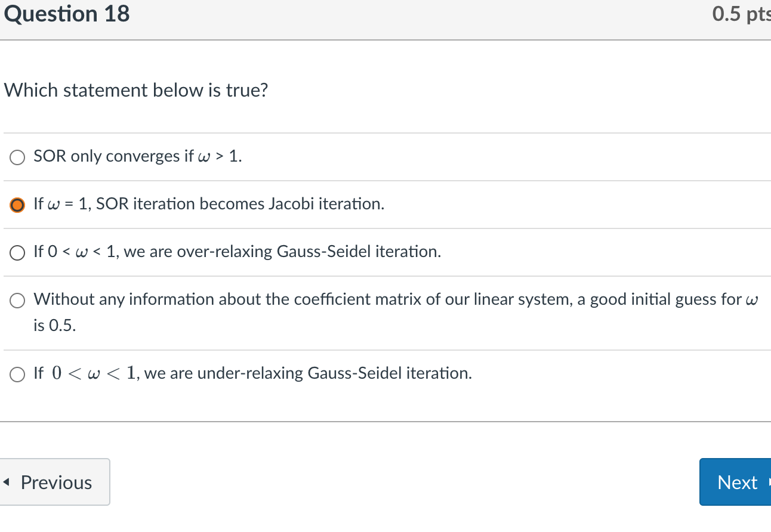Click text of the over-relaxing answer choice
771x532 pixels.
click(237, 251)
